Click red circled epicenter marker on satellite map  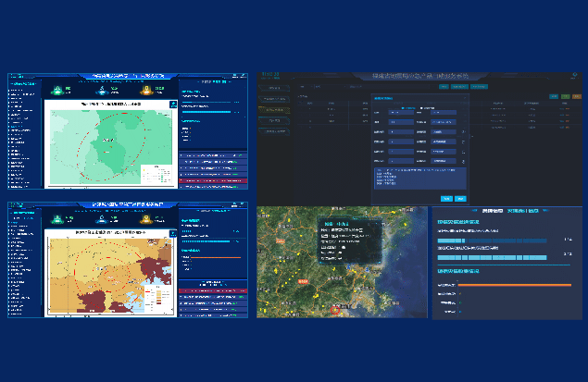click(334, 310)
